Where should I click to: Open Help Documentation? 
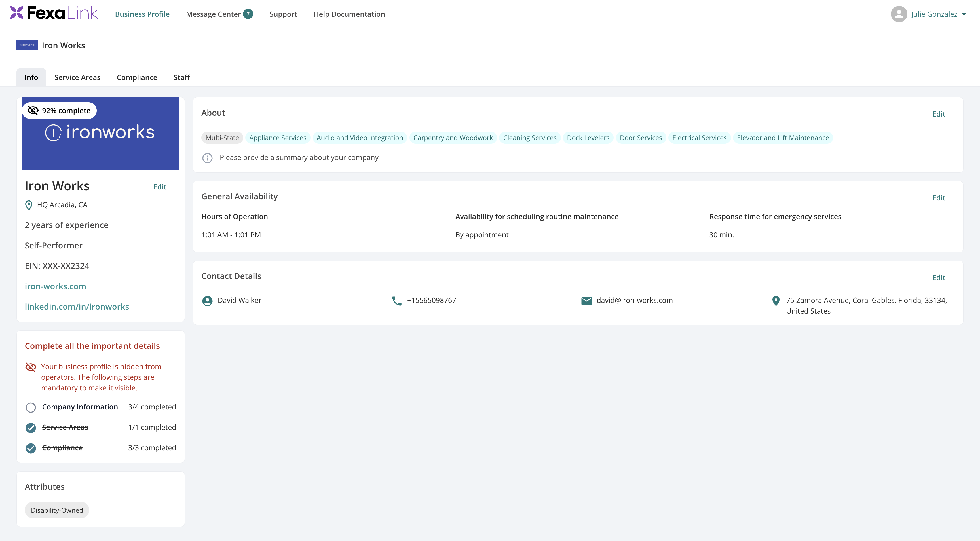349,14
